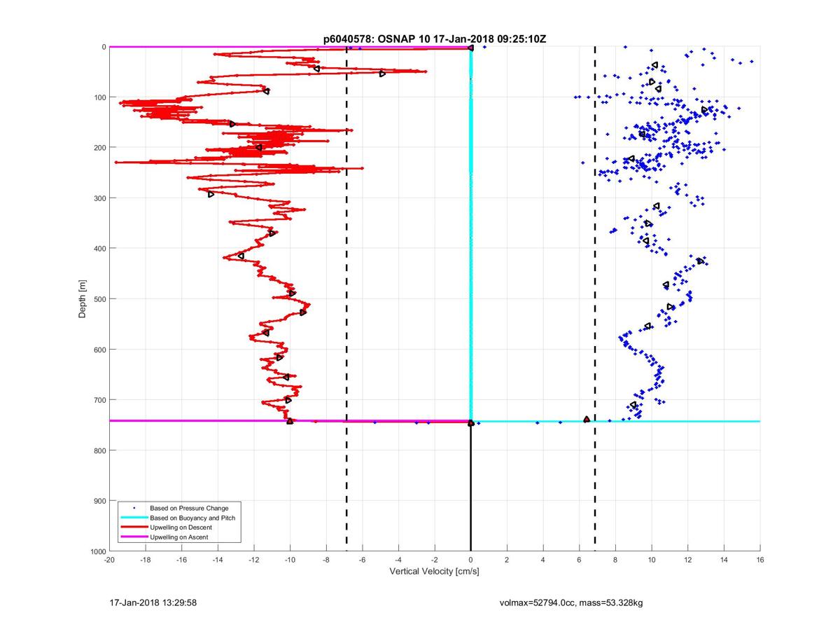Click the negative '-10' x-axis tick label
Viewport: 840px width, 620px height.
click(x=290, y=560)
